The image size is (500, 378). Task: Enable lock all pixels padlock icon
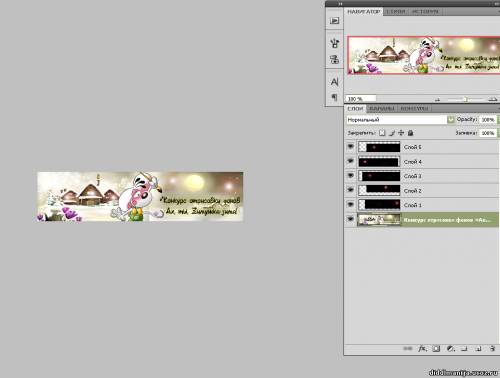coord(410,133)
